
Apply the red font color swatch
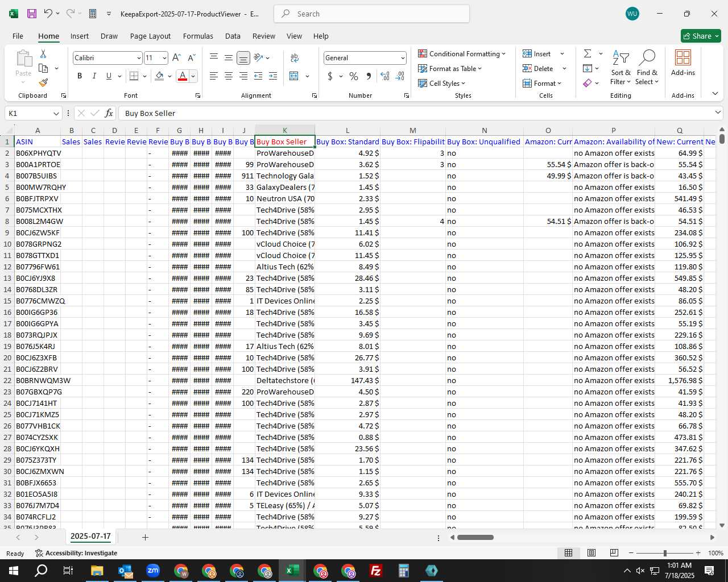pyautogui.click(x=183, y=76)
